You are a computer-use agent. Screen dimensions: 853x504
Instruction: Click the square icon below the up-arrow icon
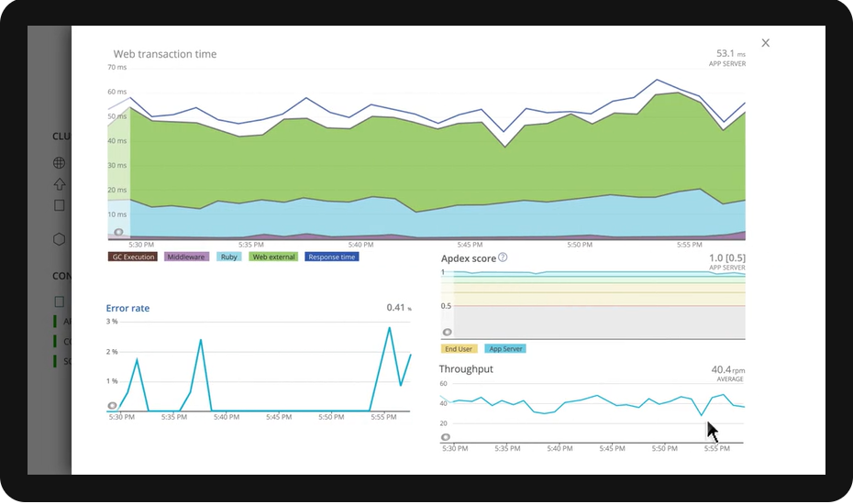tap(60, 205)
